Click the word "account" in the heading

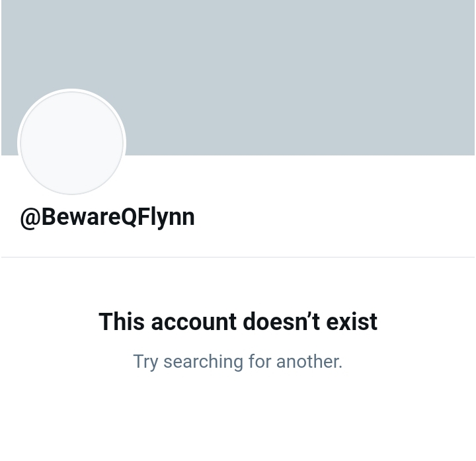coord(194,321)
